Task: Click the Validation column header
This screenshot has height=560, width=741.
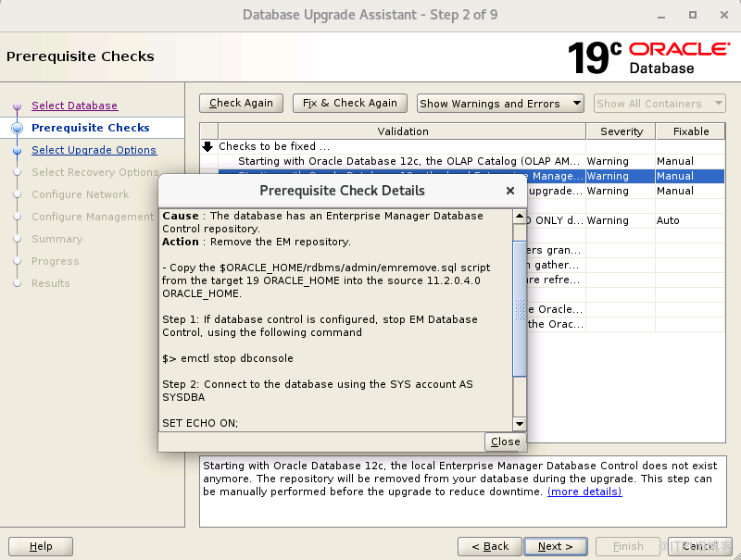Action: click(402, 131)
